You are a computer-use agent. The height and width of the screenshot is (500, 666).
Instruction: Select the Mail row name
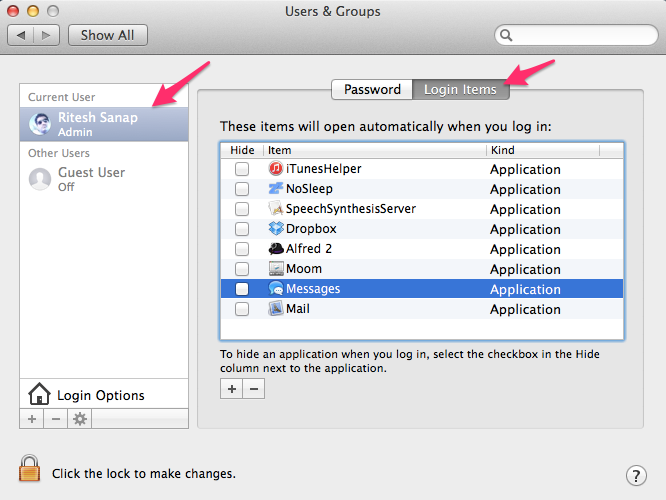(298, 308)
